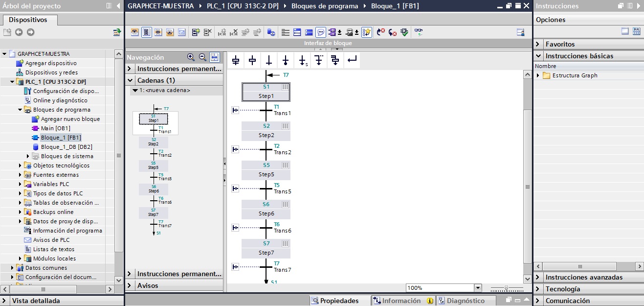Insert a jump element into the chain

point(302,60)
